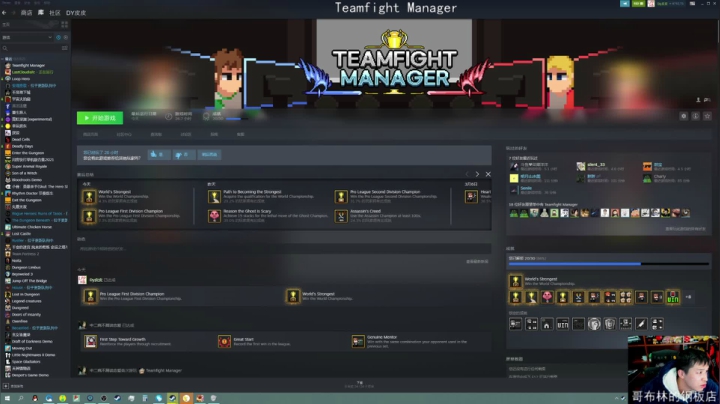720x404 pixels.
Task: Close the achievement activity panel
Action: pyautogui.click(x=488, y=174)
